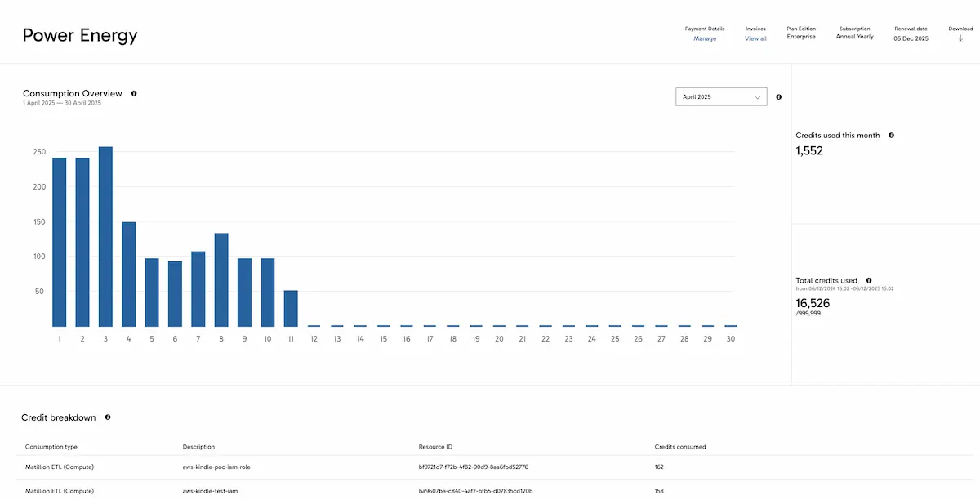Viewport: 980px width, 500px height.
Task: Select the bar for day 9
Action: click(x=244, y=292)
